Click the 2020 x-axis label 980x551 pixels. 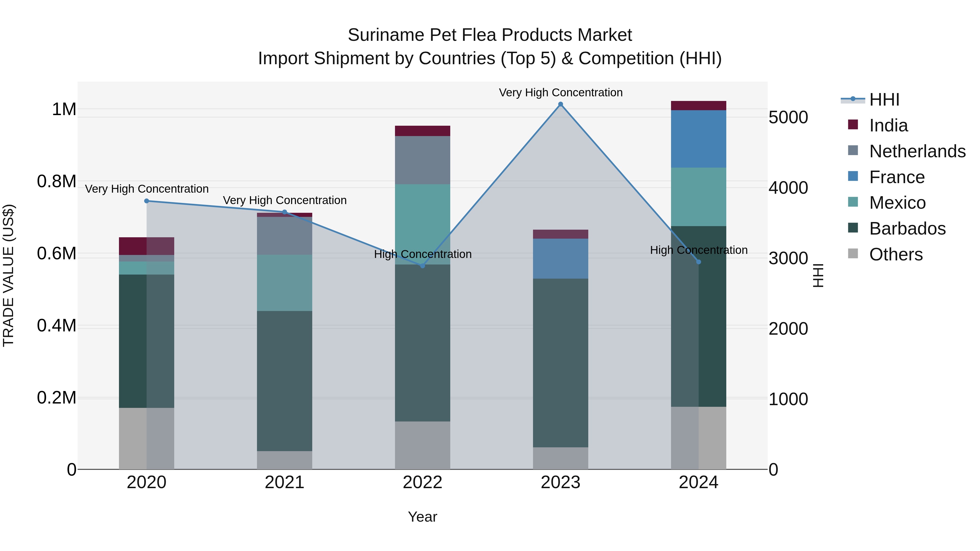click(x=146, y=482)
